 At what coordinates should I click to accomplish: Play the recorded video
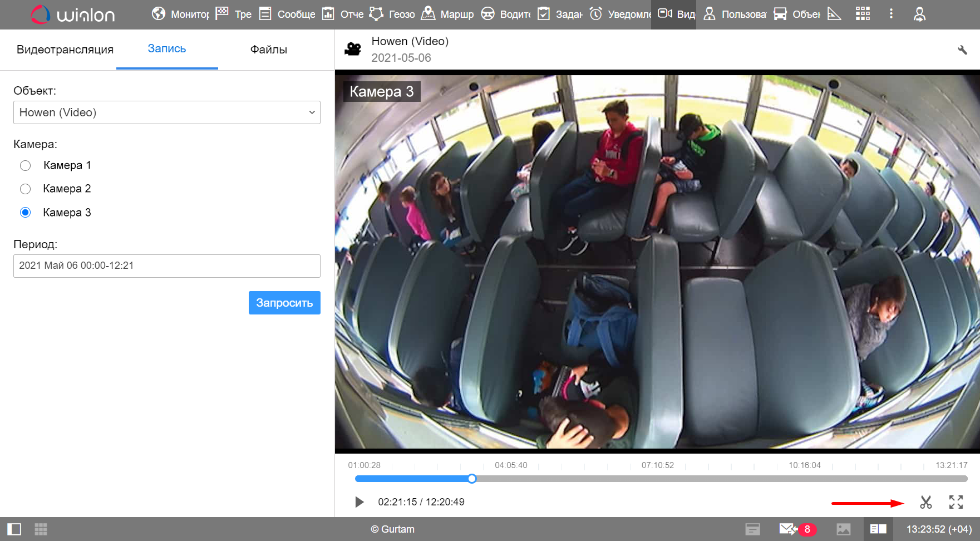[360, 502]
